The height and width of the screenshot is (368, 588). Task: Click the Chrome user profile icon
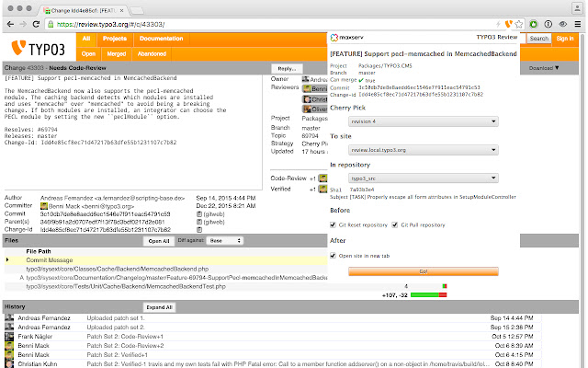(x=577, y=7)
